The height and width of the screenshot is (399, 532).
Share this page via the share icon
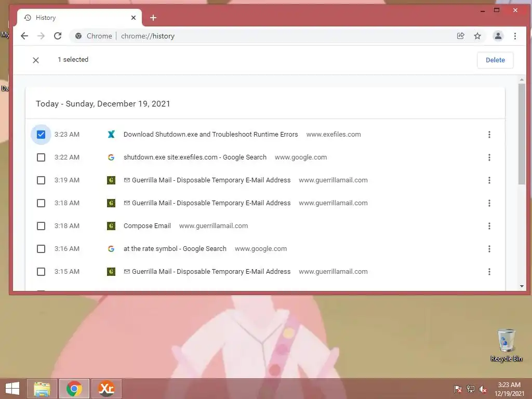click(x=460, y=36)
